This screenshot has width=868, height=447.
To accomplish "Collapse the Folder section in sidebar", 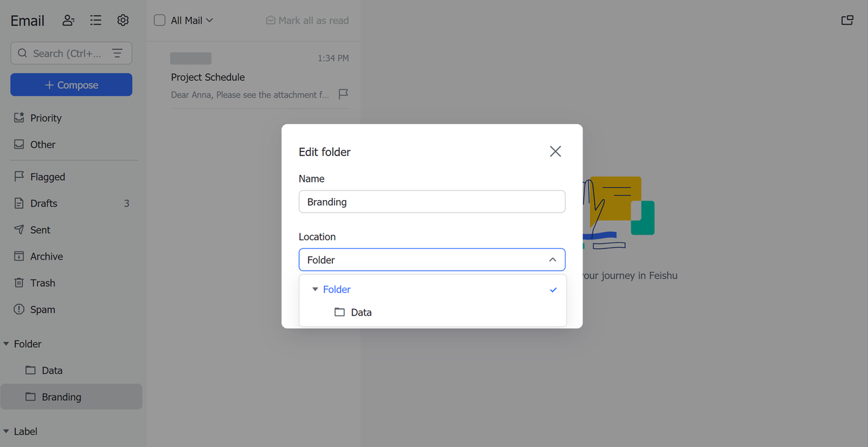I will tap(7, 344).
